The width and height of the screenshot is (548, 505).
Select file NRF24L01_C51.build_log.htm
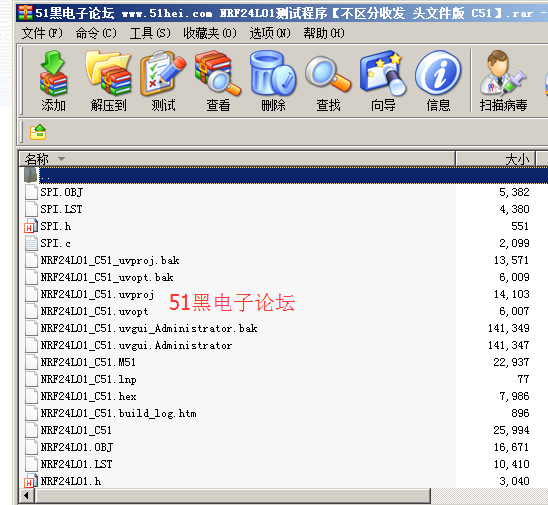tap(118, 413)
